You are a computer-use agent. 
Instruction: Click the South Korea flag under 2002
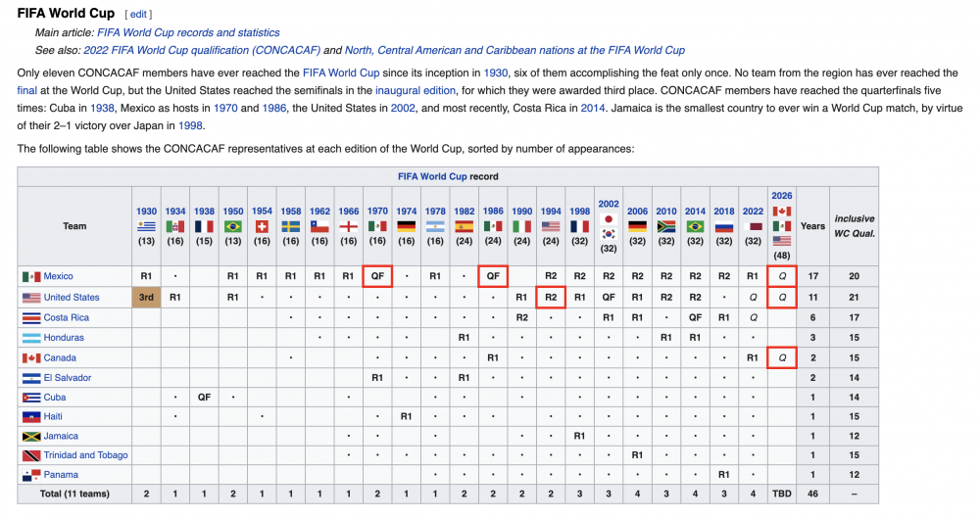[x=609, y=234]
